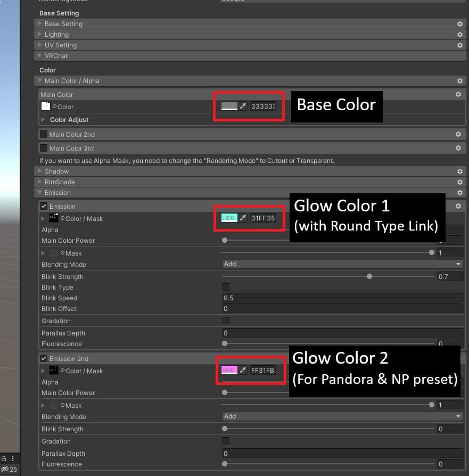Open the gray Main Color swatch
This screenshot has width=469, height=476.
tap(229, 106)
